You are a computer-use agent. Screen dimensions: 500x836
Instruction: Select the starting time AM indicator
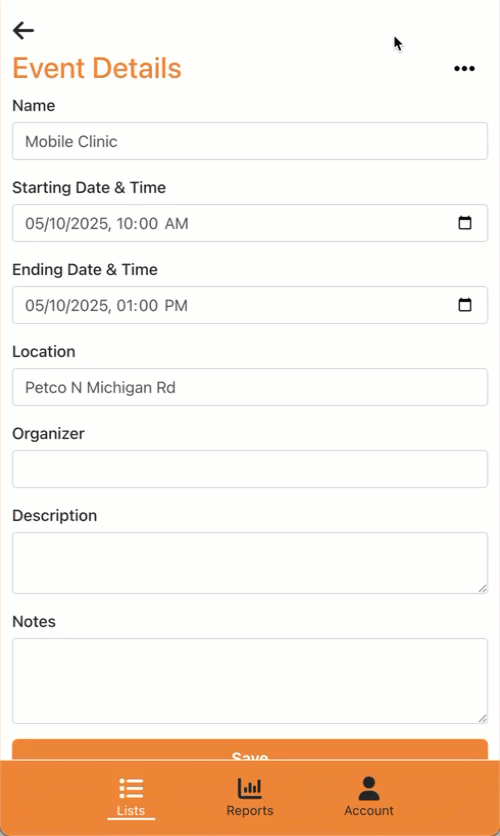(x=176, y=223)
